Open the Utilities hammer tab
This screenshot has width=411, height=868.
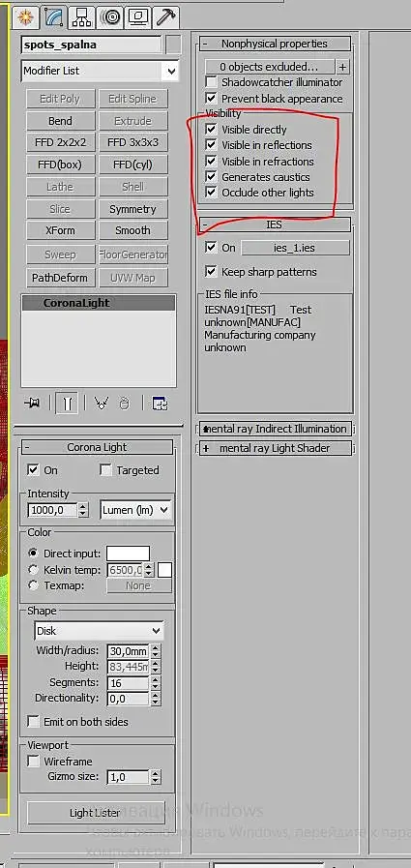(x=164, y=17)
